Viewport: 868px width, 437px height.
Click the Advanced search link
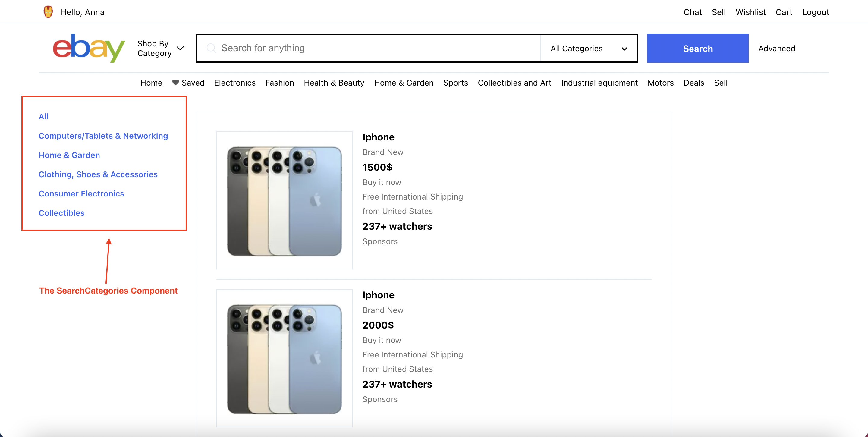tap(777, 48)
